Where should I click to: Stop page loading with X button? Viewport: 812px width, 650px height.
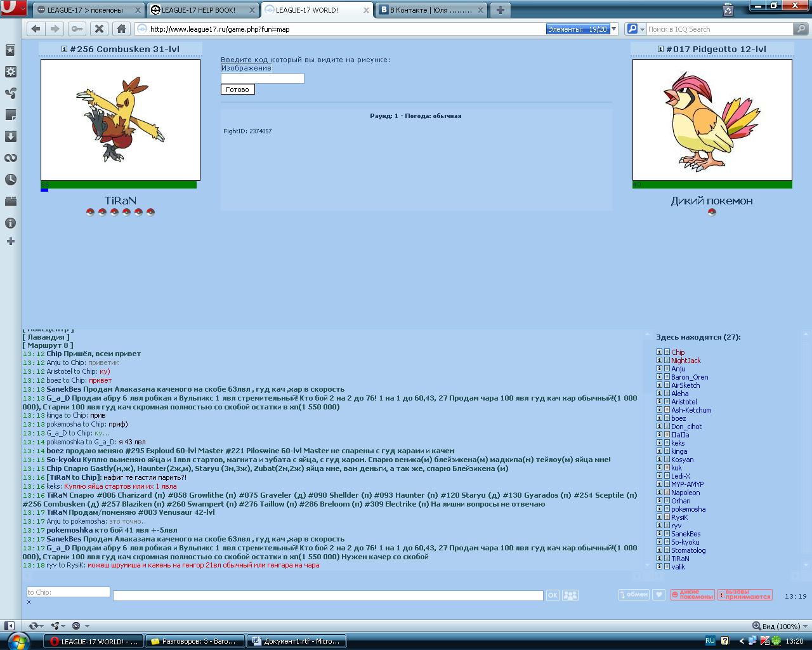tap(98, 29)
